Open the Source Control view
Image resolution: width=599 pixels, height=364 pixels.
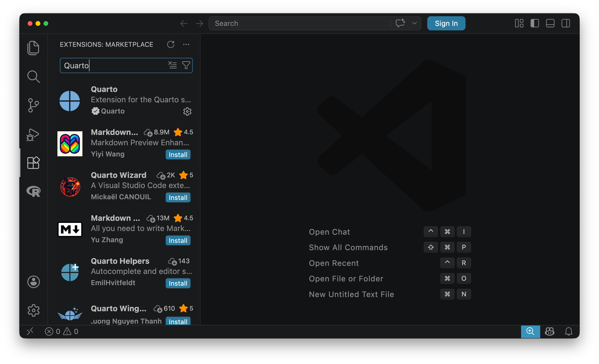(x=33, y=105)
